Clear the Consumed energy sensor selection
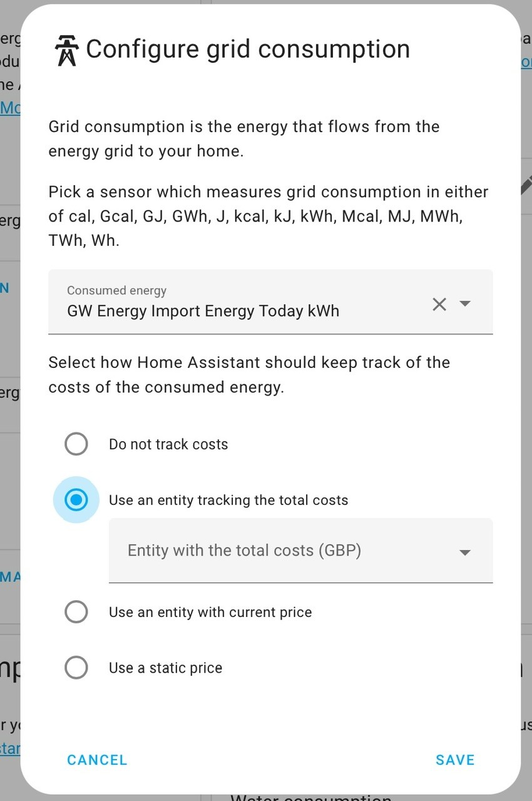This screenshot has height=801, width=532. tap(439, 304)
